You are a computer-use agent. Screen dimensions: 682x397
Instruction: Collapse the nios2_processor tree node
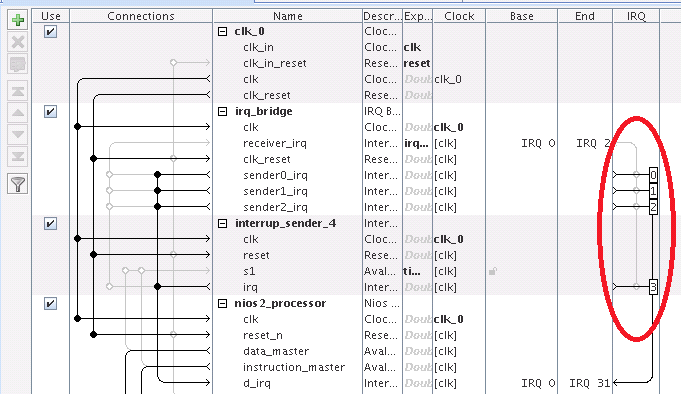(x=222, y=304)
